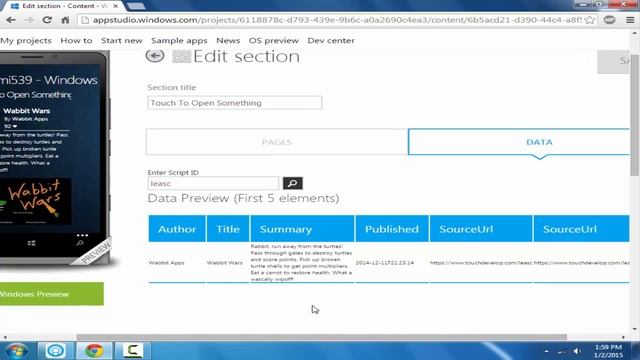Select the Edit section - Content browser tab
Screen dimensions: 640x360
[64, 6]
